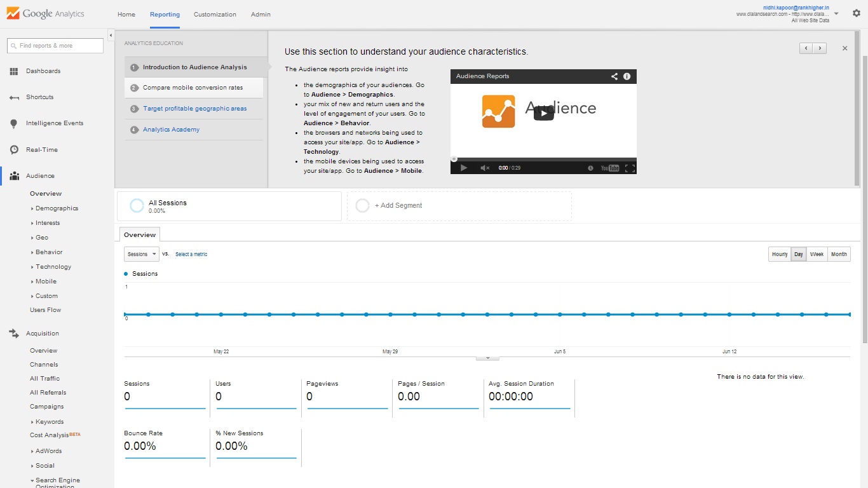Viewport: 868px width, 488px height.
Task: Click the Intelligence Events lightbulb icon
Action: pos(14,124)
